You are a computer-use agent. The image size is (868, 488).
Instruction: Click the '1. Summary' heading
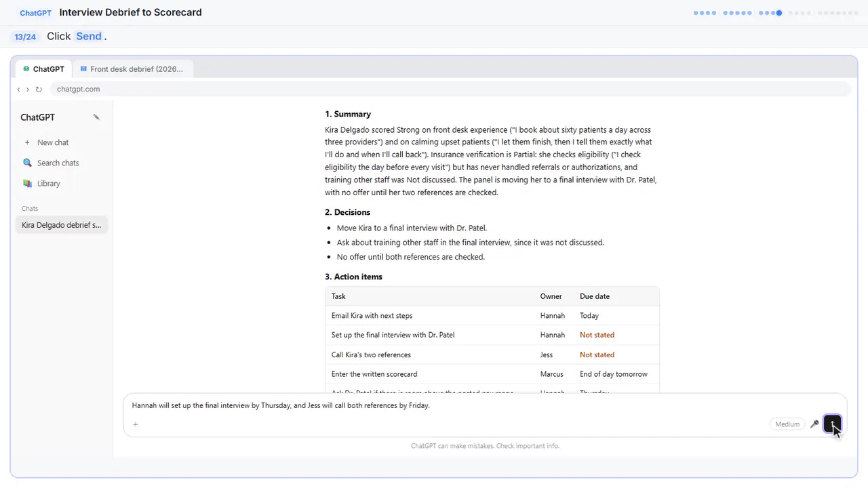348,114
